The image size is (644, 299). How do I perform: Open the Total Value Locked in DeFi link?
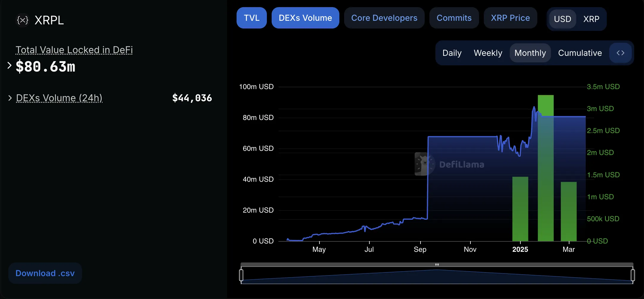point(74,50)
